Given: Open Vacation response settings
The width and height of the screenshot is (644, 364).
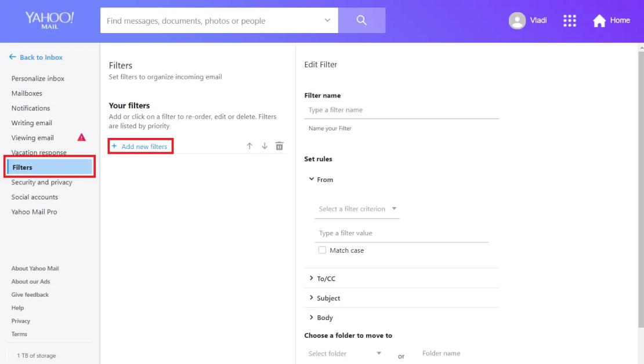Looking at the screenshot, I should point(38,152).
